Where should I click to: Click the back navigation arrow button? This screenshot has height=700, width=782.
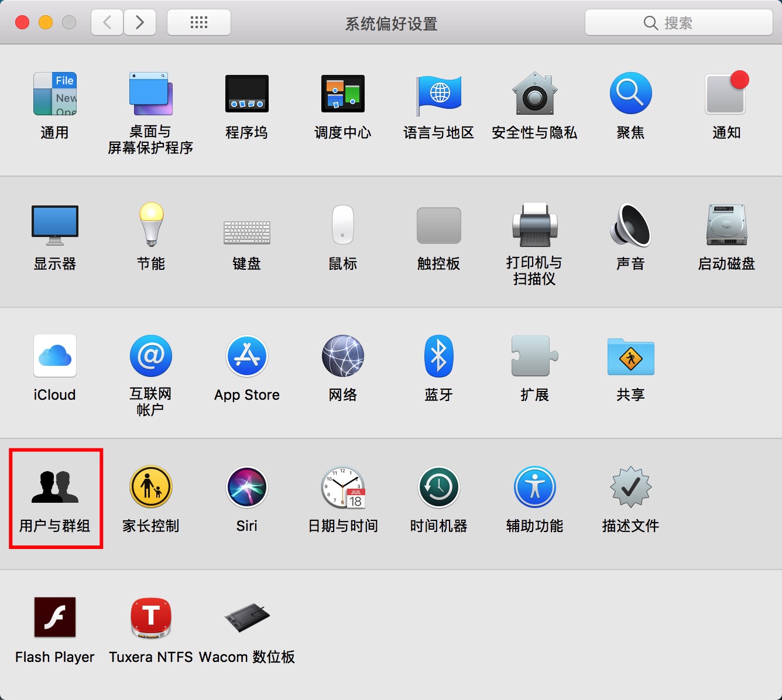[x=107, y=23]
